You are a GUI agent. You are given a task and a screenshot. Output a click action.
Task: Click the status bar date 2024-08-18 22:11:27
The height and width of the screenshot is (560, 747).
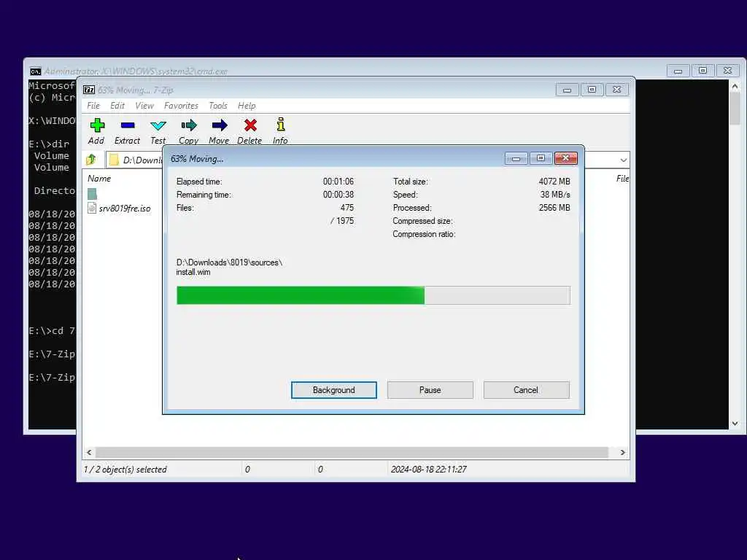(429, 470)
